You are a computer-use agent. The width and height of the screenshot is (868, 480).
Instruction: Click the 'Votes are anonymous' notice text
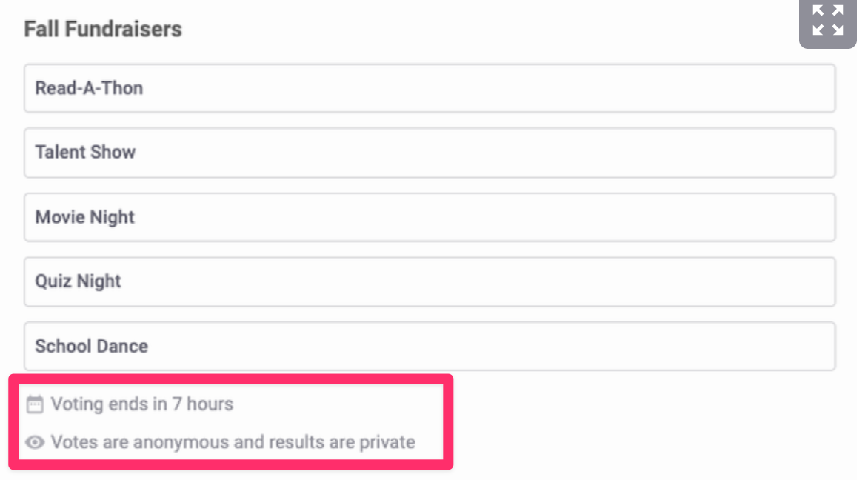point(233,442)
